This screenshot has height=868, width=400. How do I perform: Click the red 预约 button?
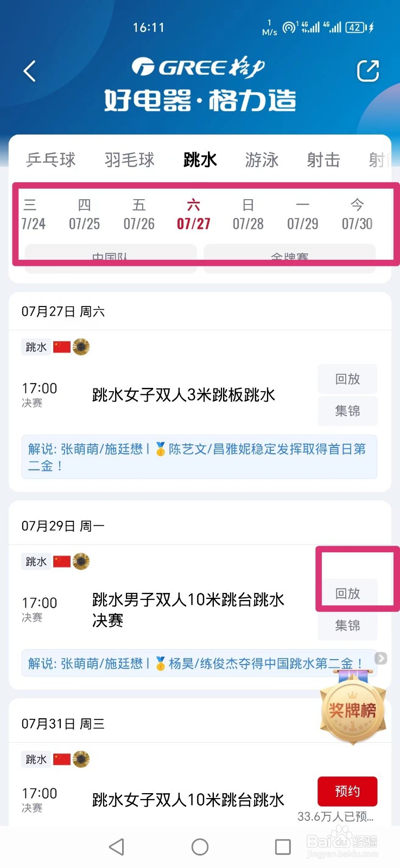point(347,792)
